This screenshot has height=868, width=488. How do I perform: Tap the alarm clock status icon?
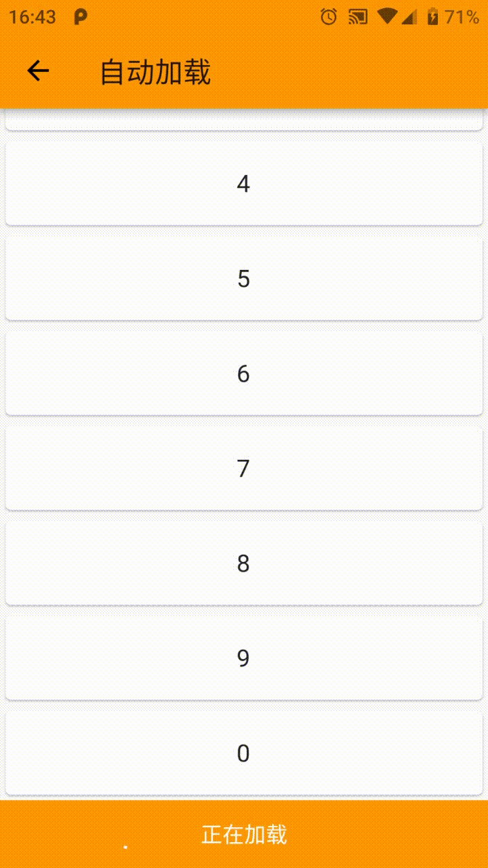pyautogui.click(x=329, y=17)
